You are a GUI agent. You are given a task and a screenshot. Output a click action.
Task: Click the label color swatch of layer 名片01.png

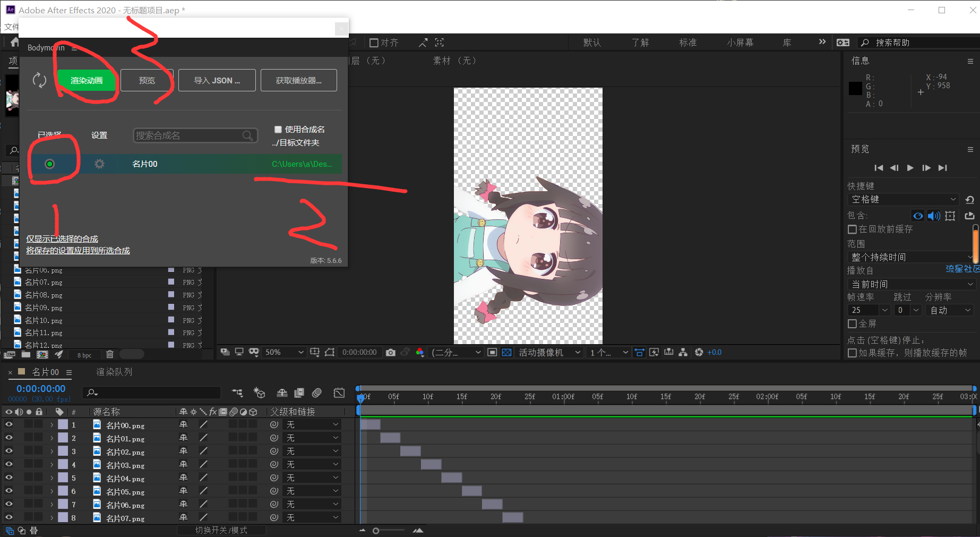point(63,438)
